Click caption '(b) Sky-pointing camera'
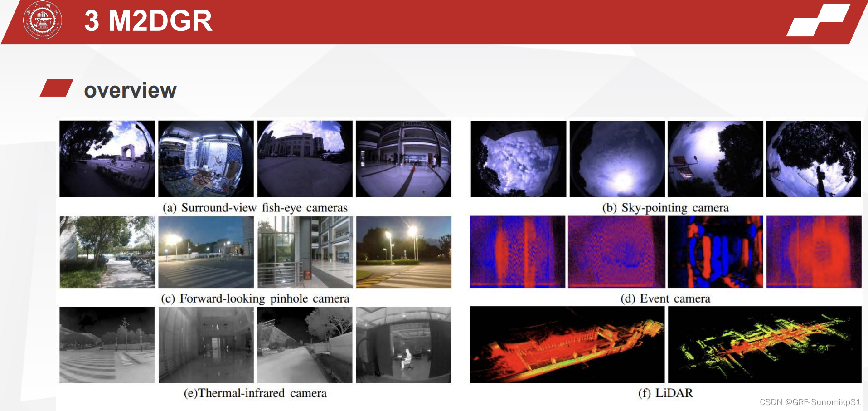The height and width of the screenshot is (411, 868). click(x=665, y=208)
